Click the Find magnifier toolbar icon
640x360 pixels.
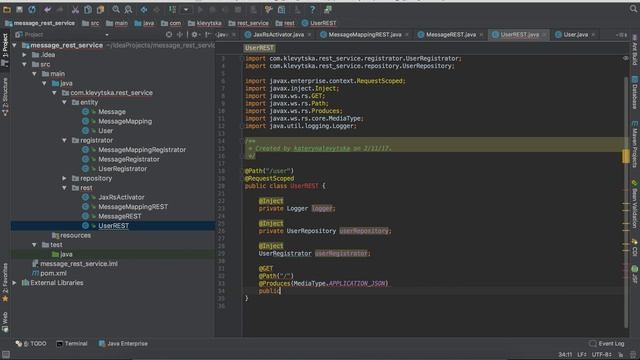[116, 9]
